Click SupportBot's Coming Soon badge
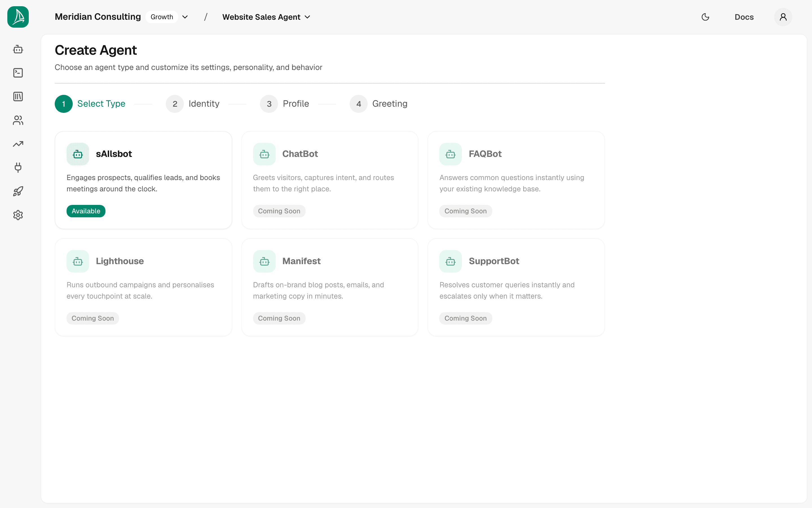This screenshot has width=812, height=508. pos(466,318)
